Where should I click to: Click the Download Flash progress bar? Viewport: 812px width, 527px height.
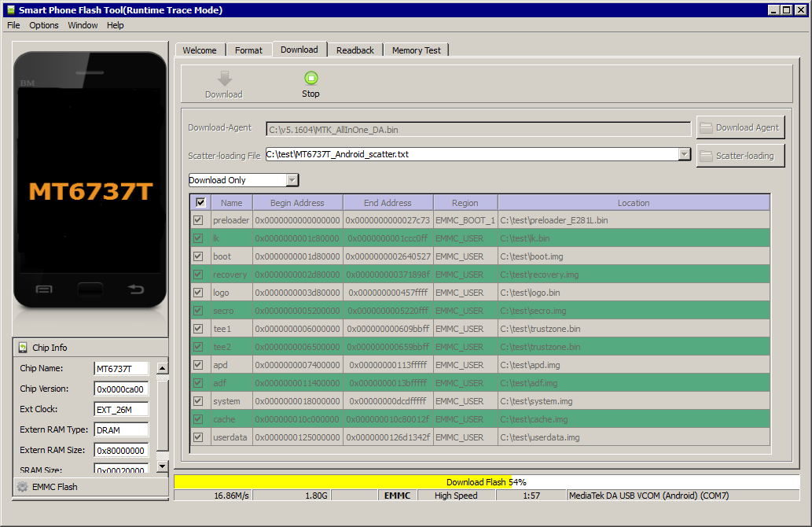point(486,482)
